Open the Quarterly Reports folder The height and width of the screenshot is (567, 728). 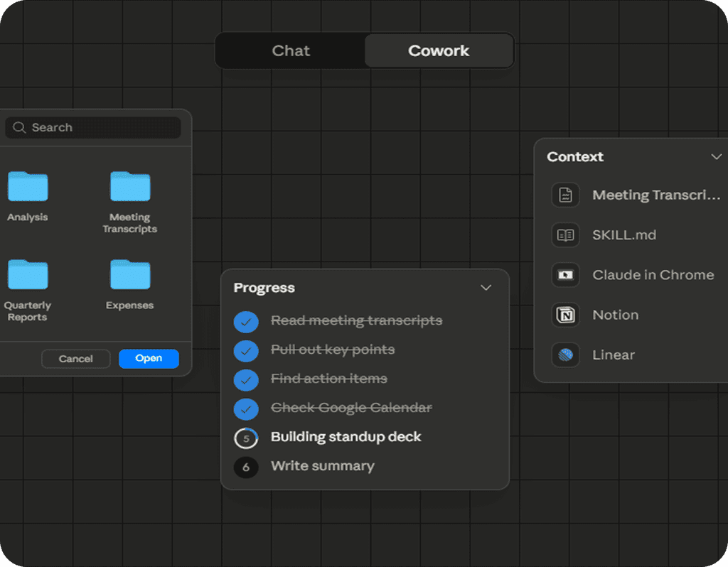tap(28, 275)
